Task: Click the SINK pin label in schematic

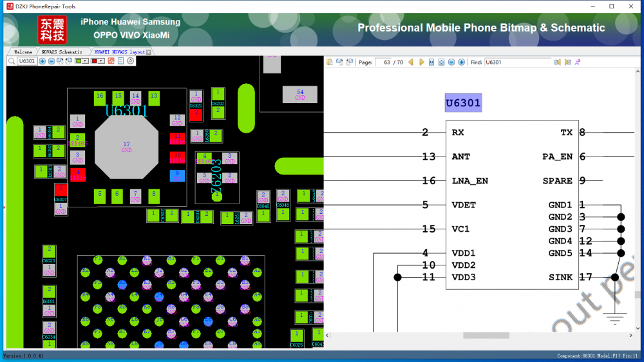Action: (561, 278)
